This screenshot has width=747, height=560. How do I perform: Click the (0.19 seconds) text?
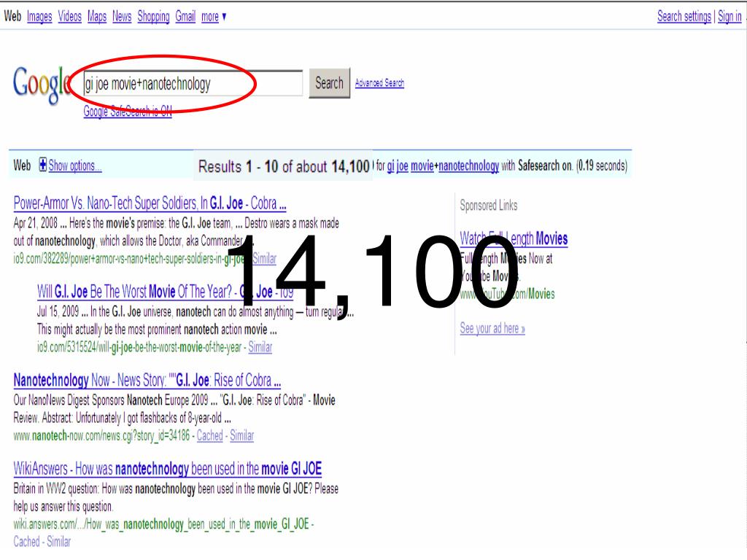coord(602,166)
